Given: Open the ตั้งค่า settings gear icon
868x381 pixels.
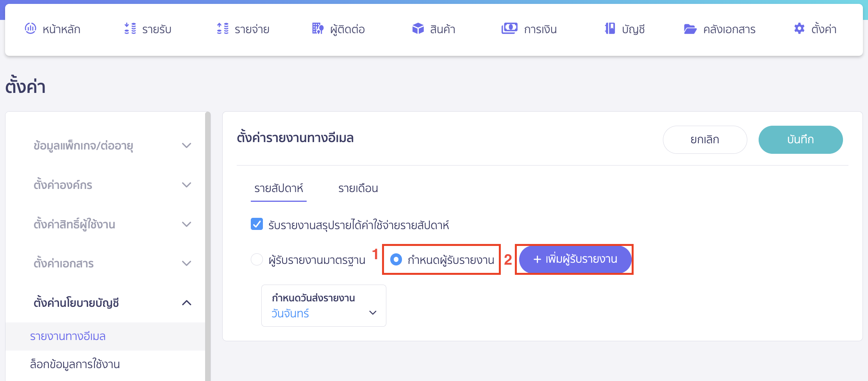Looking at the screenshot, I should 799,28.
